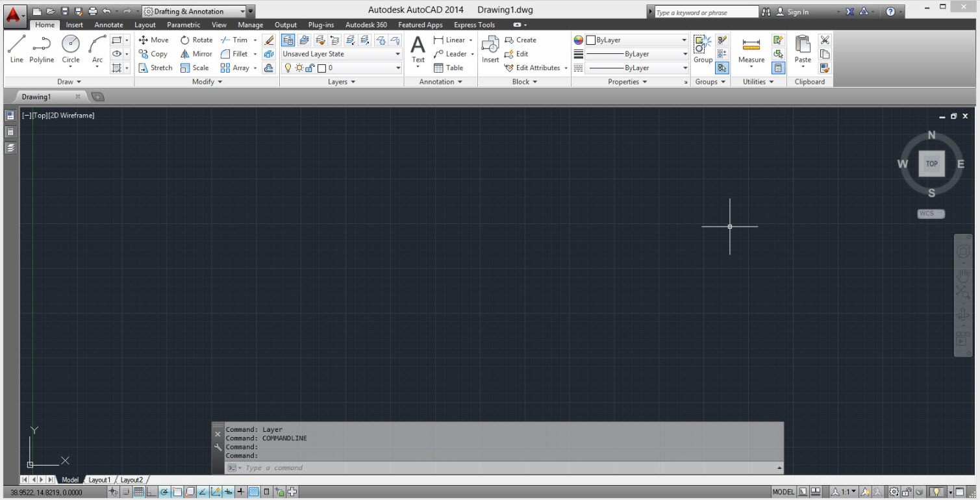Click the keyword search field

(706, 12)
